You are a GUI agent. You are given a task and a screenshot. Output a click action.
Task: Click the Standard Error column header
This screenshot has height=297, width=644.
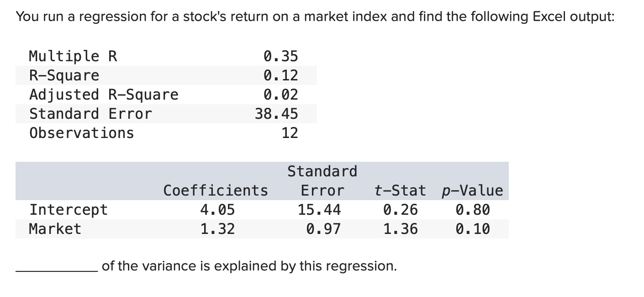[x=322, y=181]
